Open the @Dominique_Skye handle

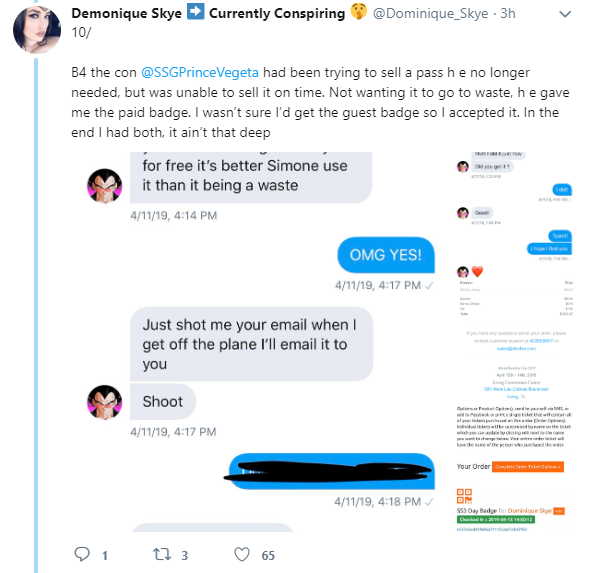pyautogui.click(x=430, y=13)
